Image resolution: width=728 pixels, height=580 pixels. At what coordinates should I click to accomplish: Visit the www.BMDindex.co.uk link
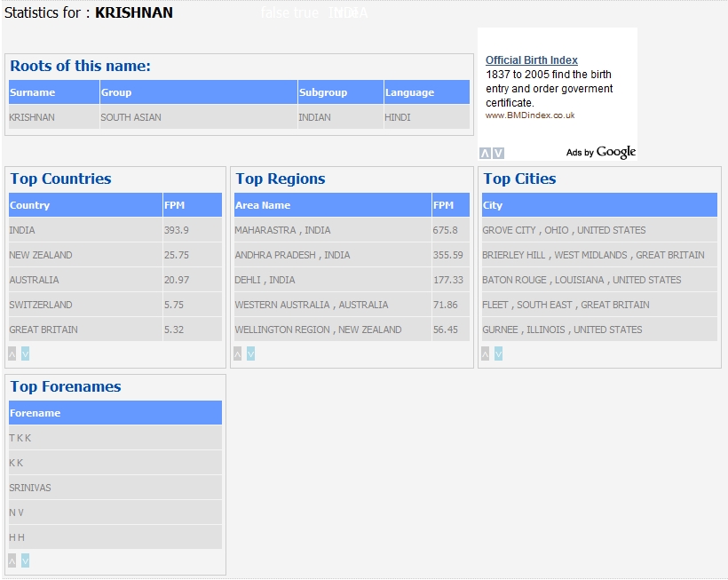pyautogui.click(x=530, y=115)
